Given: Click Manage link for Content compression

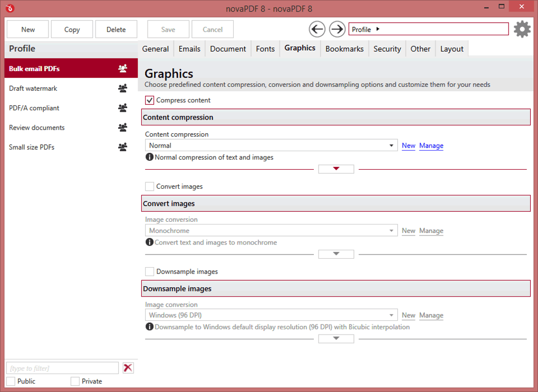Looking at the screenshot, I should pyautogui.click(x=431, y=145).
